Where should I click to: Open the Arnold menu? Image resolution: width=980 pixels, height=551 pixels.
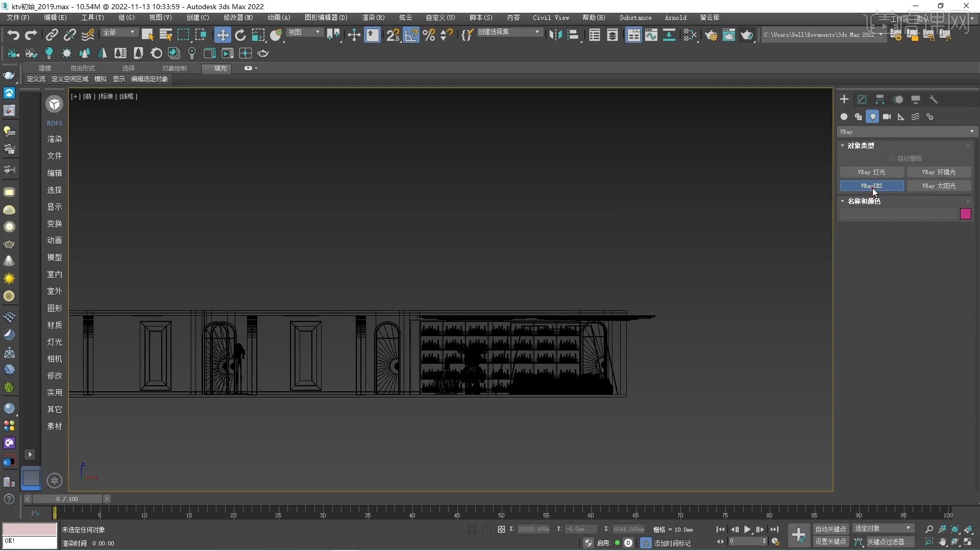click(675, 17)
